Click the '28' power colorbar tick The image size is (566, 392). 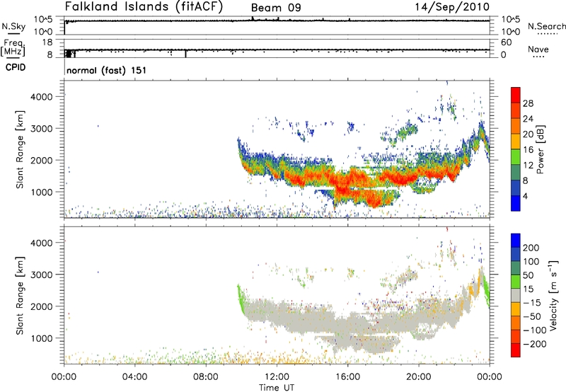tap(528, 103)
